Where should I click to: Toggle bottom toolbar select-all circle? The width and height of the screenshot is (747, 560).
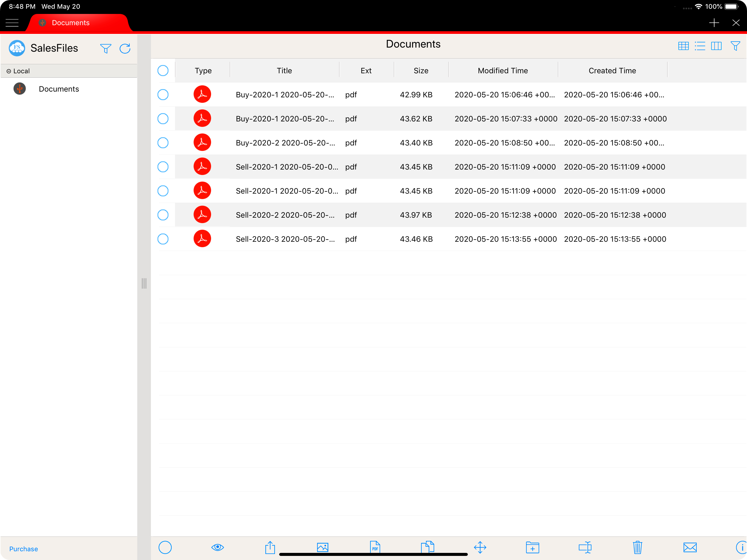click(x=165, y=547)
